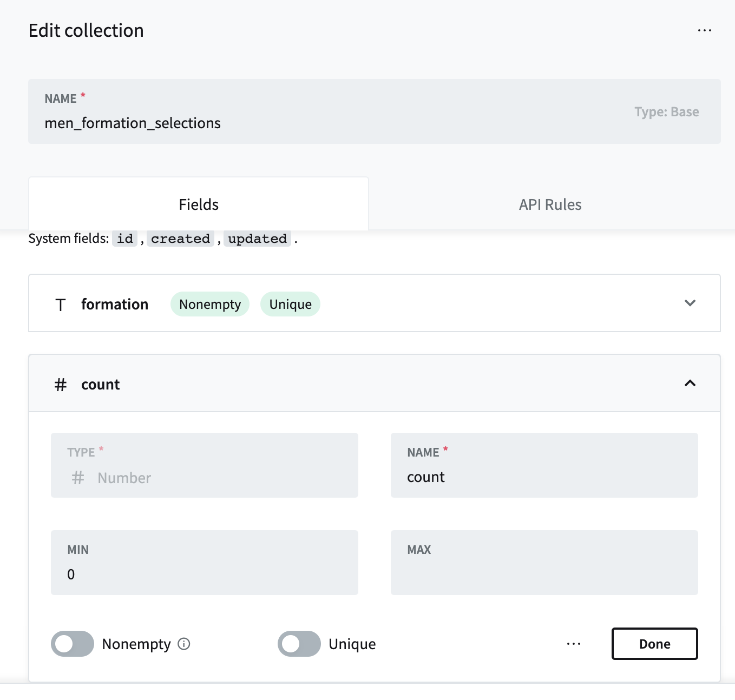This screenshot has width=735, height=700.
Task: Click the Done button
Action: point(655,644)
